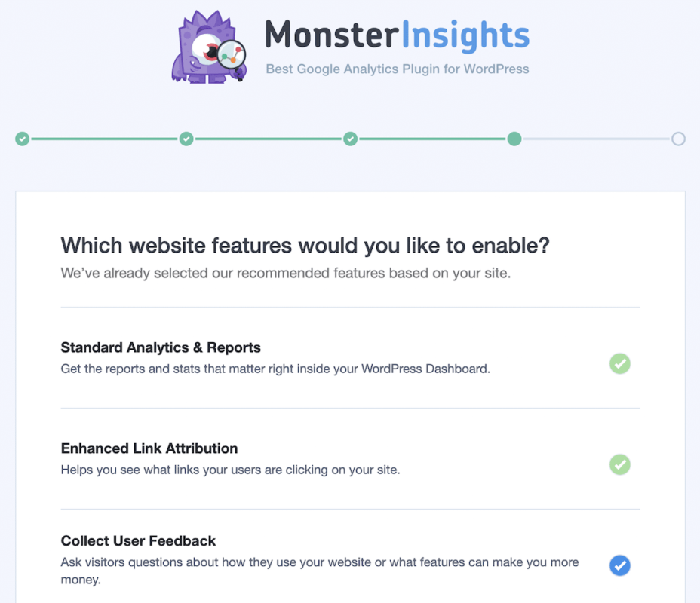The image size is (700, 603).
Task: Go to the second completed step circle
Action: click(186, 139)
